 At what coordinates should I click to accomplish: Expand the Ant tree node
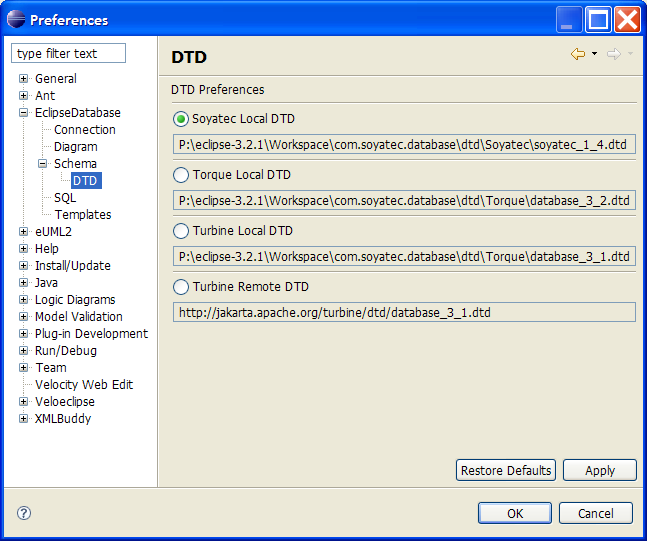click(24, 95)
